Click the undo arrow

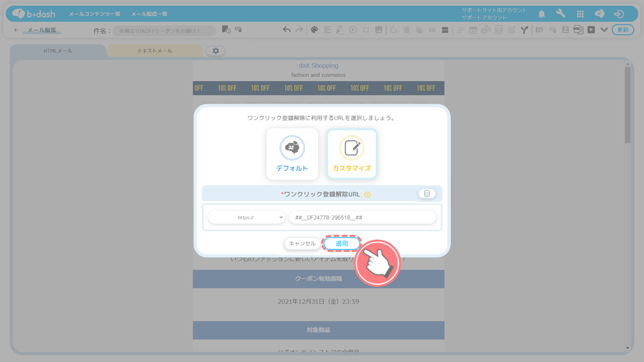pos(286,30)
